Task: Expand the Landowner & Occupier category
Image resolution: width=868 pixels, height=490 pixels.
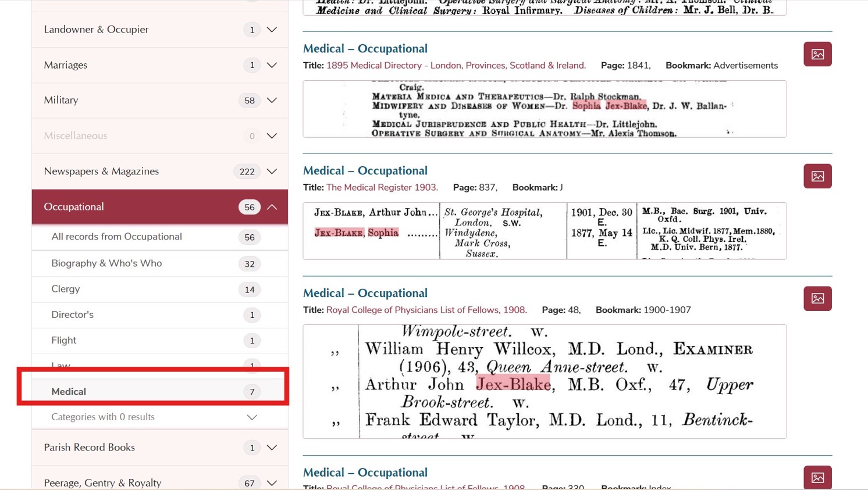Action: [272, 30]
